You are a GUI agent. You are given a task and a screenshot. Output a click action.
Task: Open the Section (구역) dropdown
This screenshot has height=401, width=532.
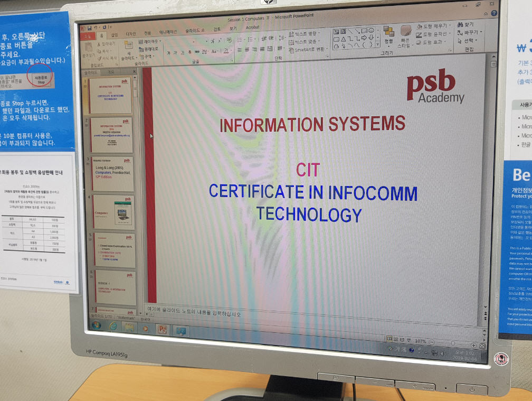tap(148, 57)
